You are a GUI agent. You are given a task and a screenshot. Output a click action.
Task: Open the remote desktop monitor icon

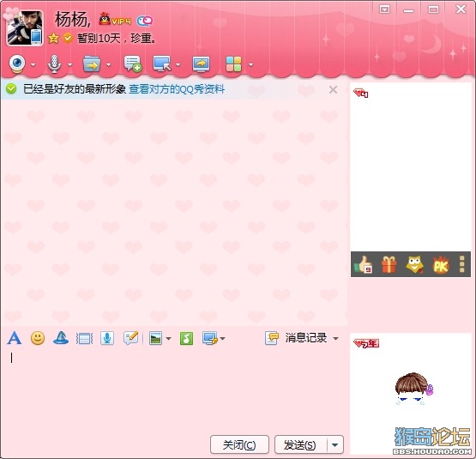click(x=162, y=63)
